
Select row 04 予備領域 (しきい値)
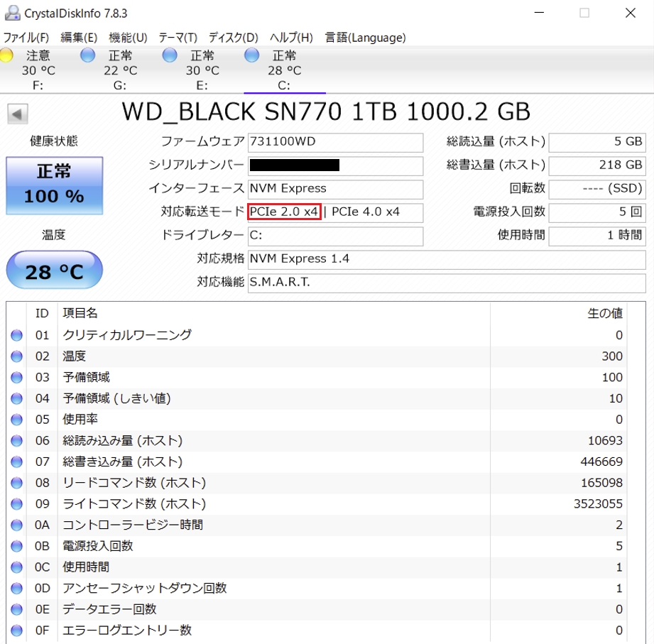click(x=317, y=398)
